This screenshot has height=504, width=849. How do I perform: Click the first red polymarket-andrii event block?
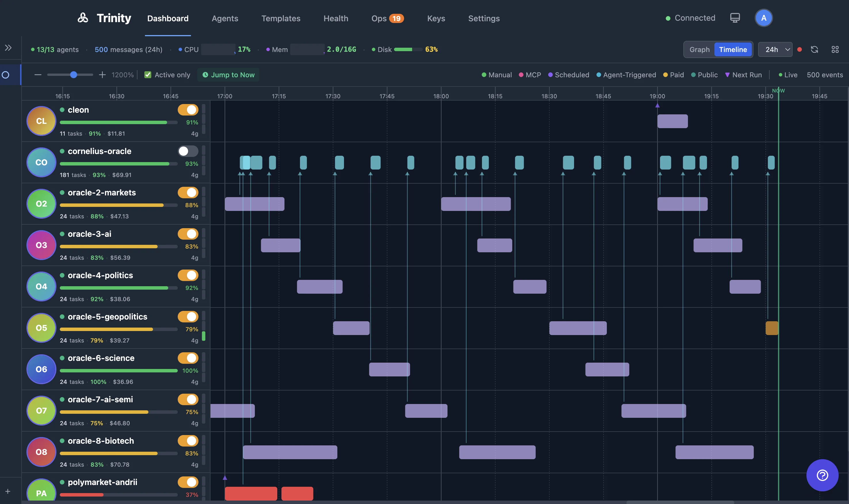[251, 493]
